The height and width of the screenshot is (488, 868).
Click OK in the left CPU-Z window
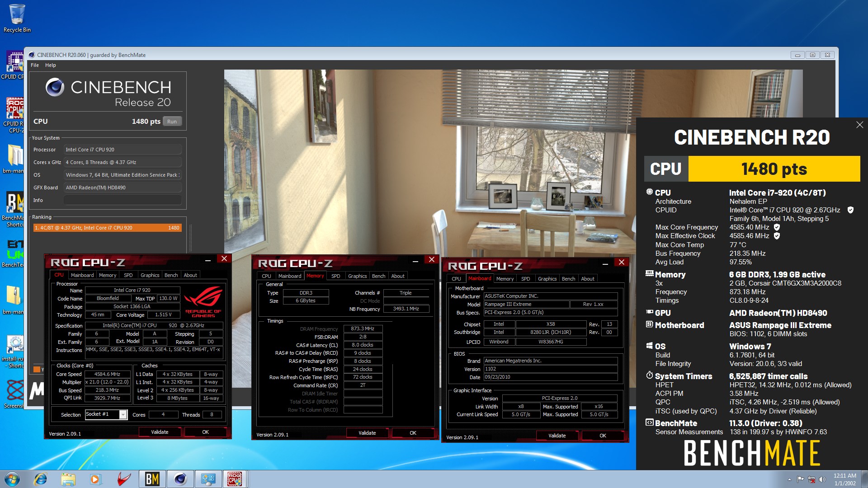tap(206, 432)
